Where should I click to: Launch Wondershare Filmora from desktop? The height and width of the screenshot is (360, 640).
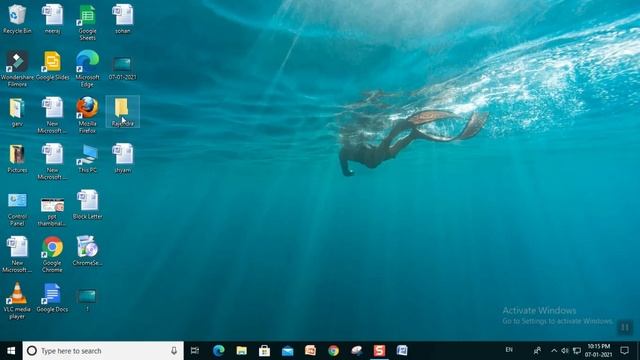17,69
